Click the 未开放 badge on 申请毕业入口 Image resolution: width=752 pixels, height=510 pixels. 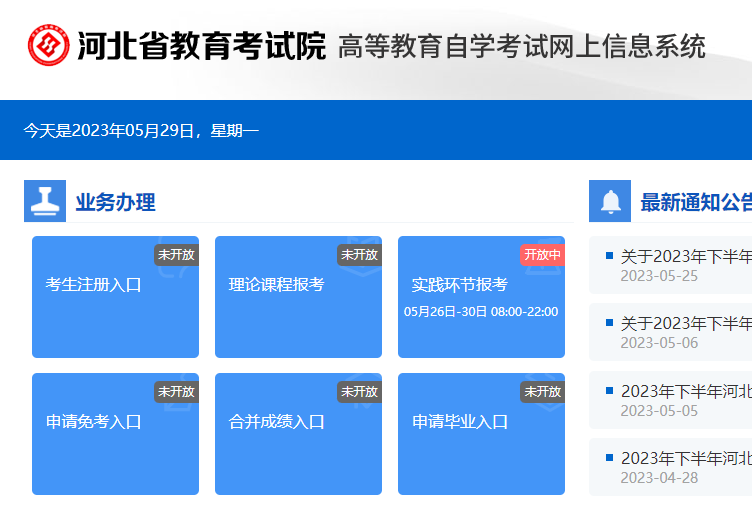[x=542, y=391]
